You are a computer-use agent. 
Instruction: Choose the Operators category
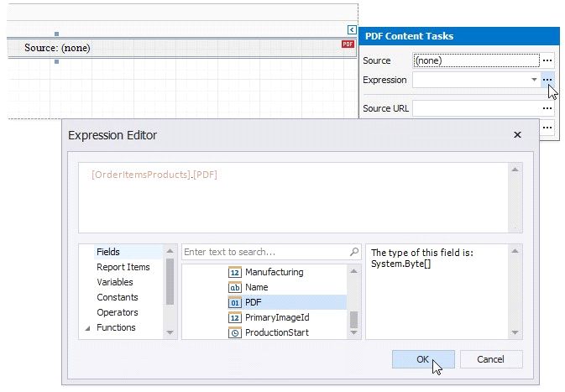[x=117, y=312]
